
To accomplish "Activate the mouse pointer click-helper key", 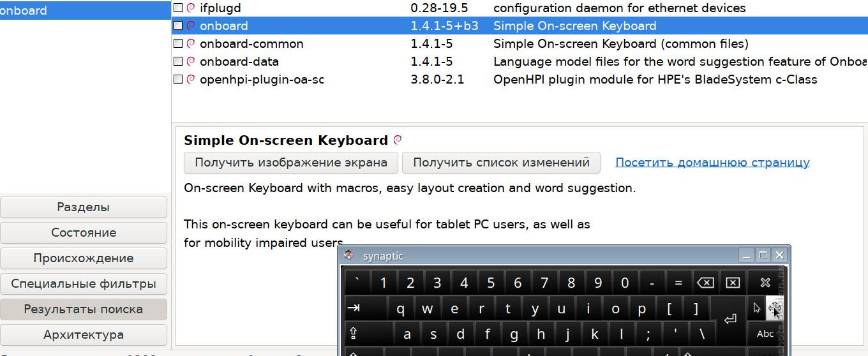I will tap(757, 308).
